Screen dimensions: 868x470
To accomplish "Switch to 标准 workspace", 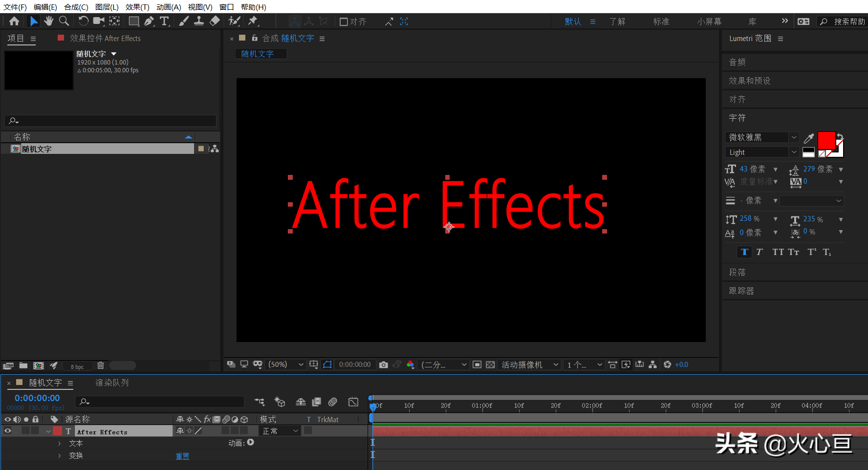I will pos(661,21).
